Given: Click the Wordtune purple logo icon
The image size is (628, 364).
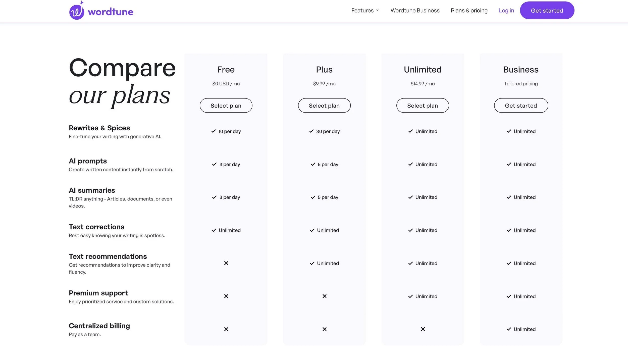Looking at the screenshot, I should (x=77, y=12).
